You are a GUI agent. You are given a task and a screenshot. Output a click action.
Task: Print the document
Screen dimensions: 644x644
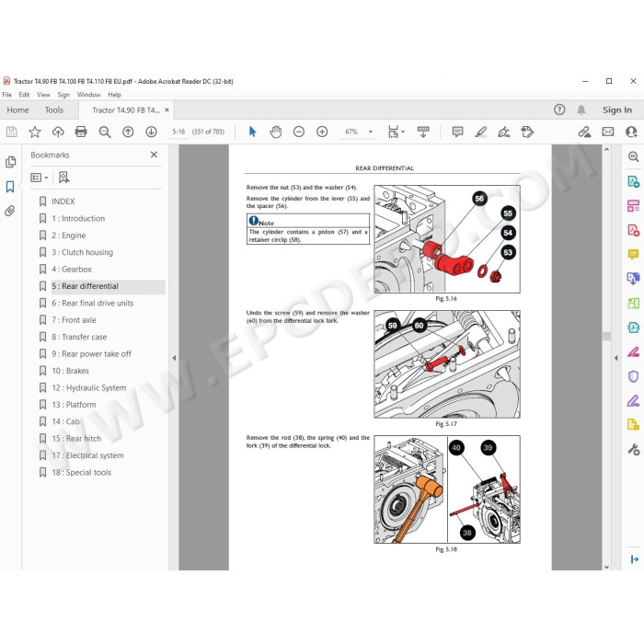pos(81,132)
